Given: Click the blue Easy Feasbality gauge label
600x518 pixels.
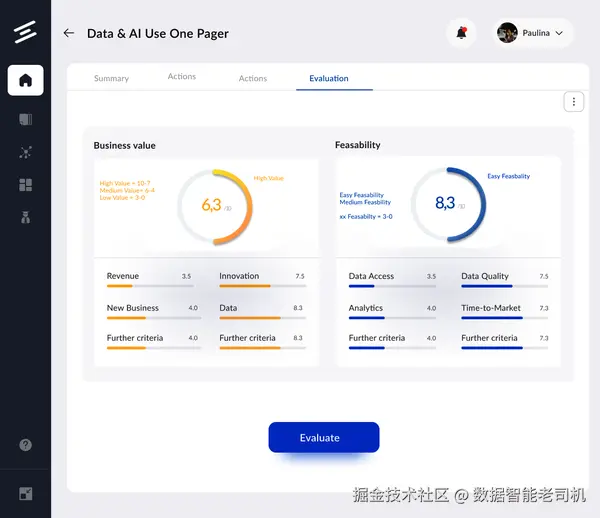Looking at the screenshot, I should tap(509, 176).
